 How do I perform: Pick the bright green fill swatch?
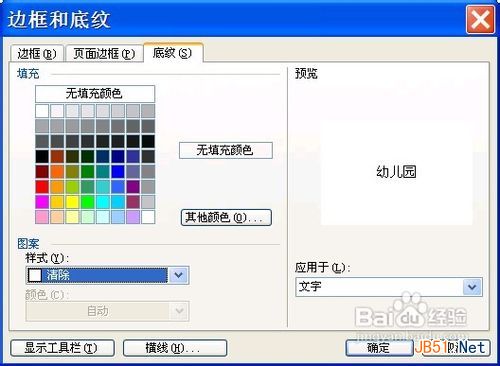click(x=87, y=202)
